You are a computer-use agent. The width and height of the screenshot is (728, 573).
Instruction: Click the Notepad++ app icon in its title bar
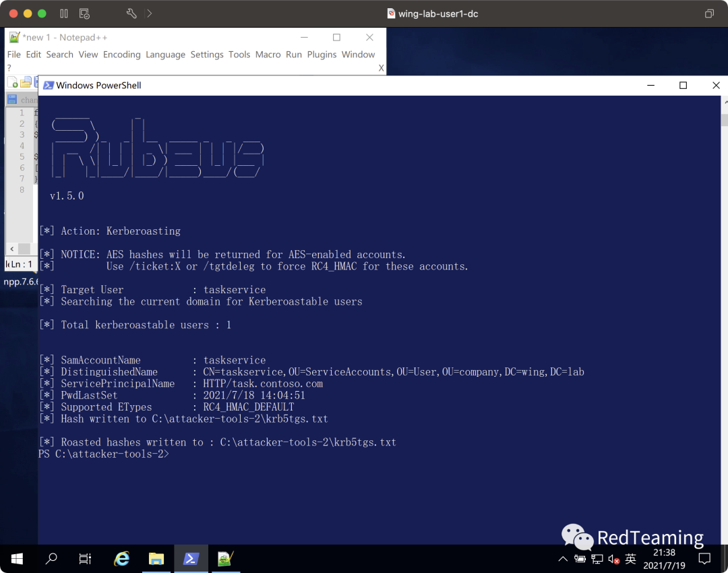pos(14,37)
